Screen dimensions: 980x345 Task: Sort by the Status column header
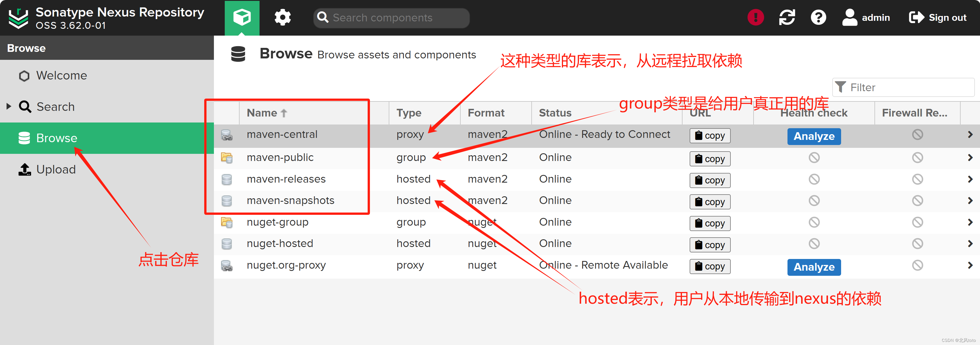[607, 113]
